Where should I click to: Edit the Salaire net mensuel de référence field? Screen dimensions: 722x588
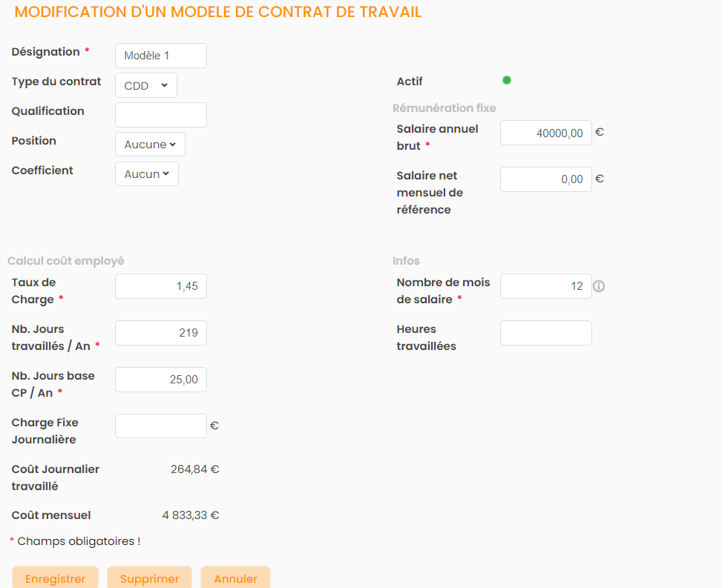click(545, 179)
